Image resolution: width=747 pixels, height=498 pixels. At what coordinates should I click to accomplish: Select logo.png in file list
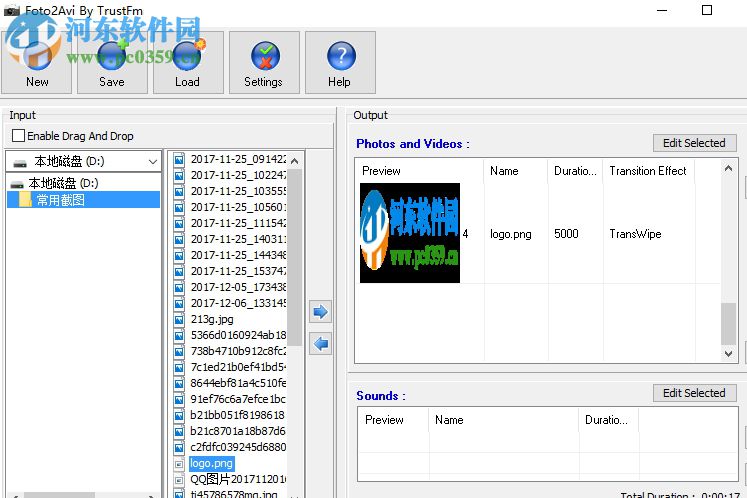212,463
